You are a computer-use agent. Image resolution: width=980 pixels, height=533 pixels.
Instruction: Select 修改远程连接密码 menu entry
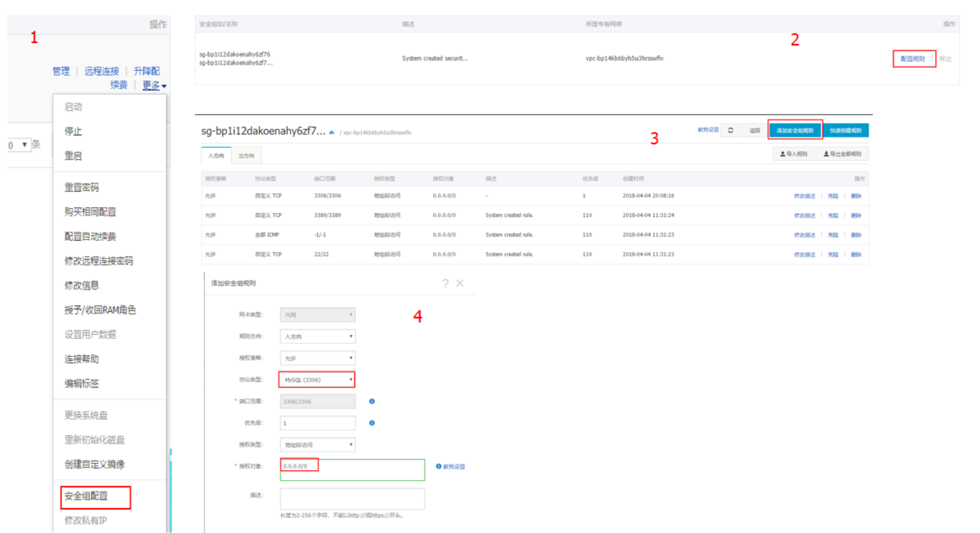[99, 261]
